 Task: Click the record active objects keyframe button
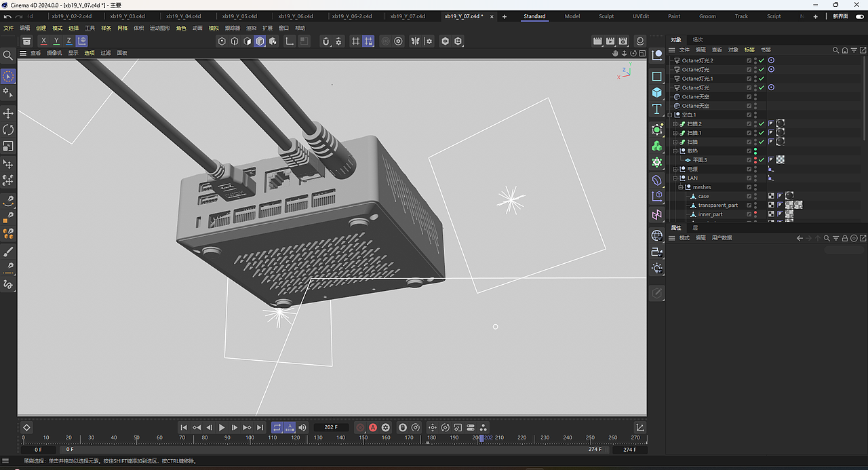[x=360, y=427]
